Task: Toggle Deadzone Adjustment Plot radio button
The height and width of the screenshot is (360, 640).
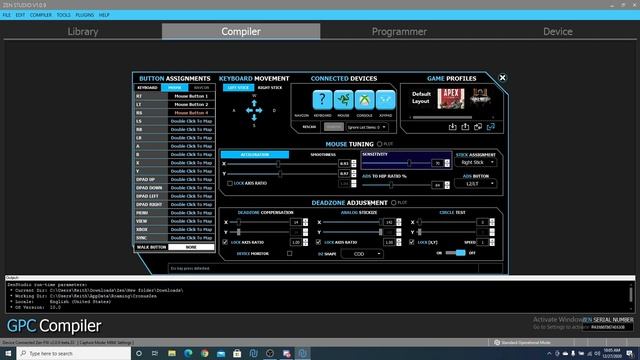Action: point(393,202)
